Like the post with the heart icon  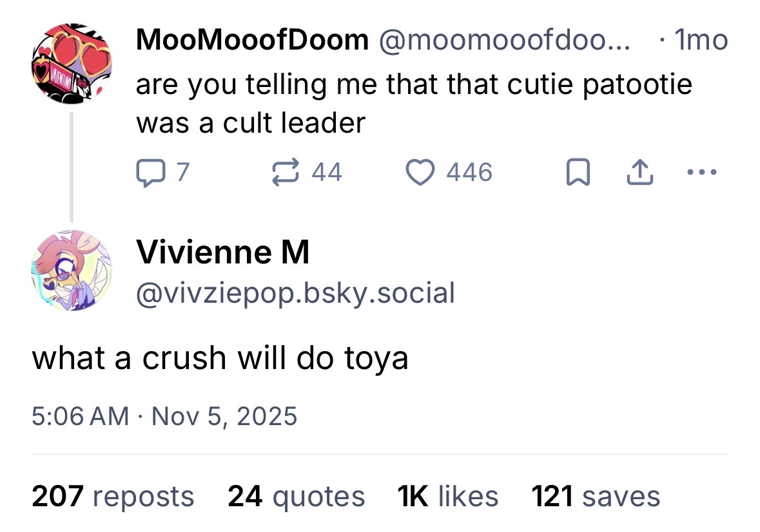[420, 173]
